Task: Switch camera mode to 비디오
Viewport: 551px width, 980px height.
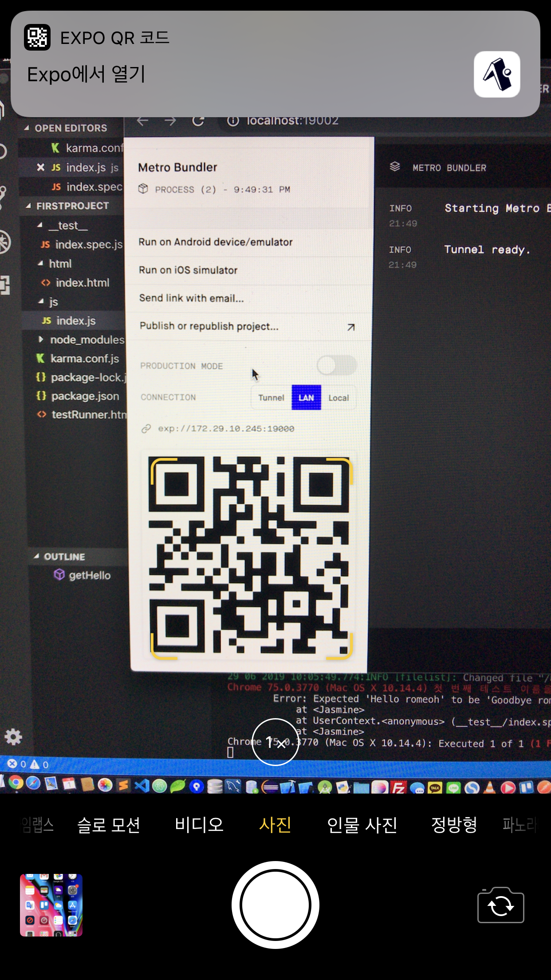Action: (x=199, y=825)
